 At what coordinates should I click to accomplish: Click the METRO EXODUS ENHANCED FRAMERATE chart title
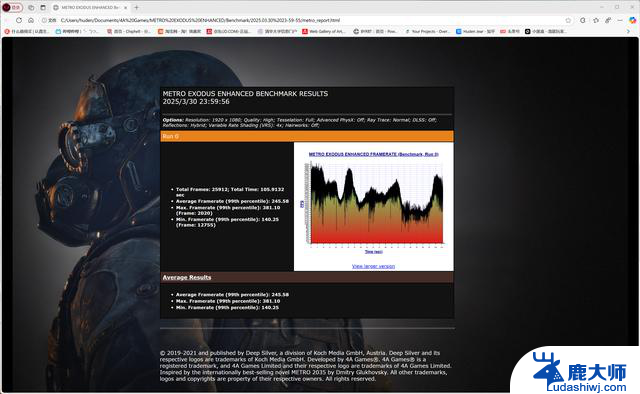coord(373,154)
